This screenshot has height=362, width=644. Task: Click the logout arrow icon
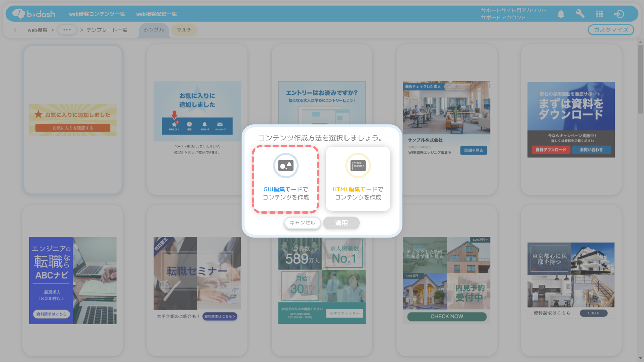619,14
